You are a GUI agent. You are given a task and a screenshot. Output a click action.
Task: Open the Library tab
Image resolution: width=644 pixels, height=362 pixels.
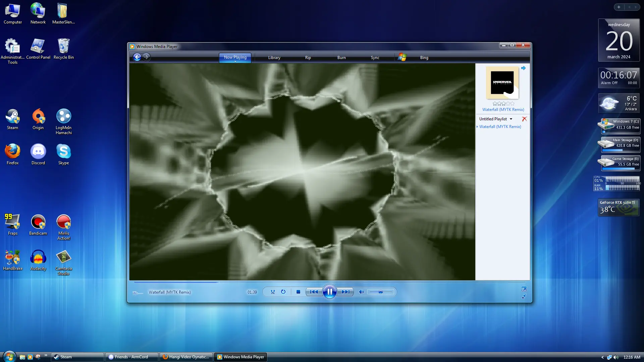[274, 58]
